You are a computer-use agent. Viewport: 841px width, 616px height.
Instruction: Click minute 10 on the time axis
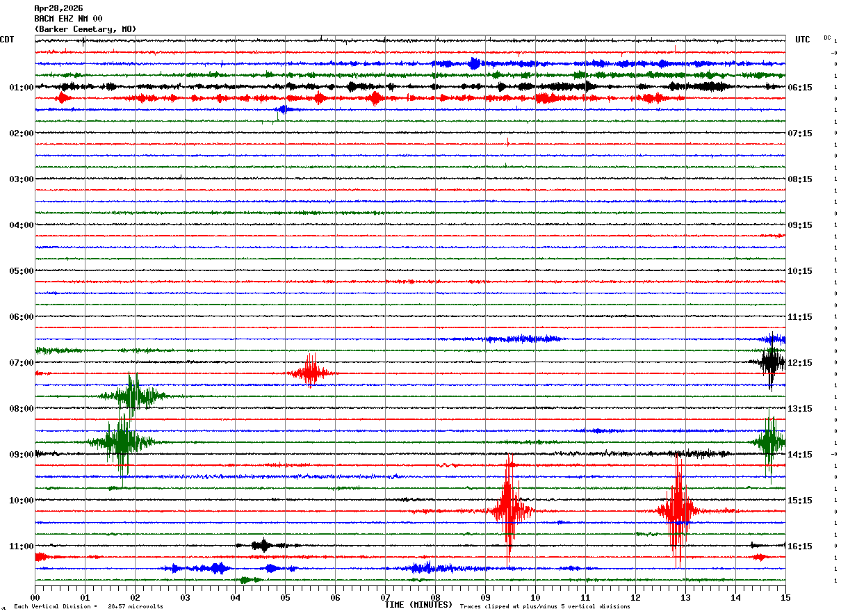535,597
